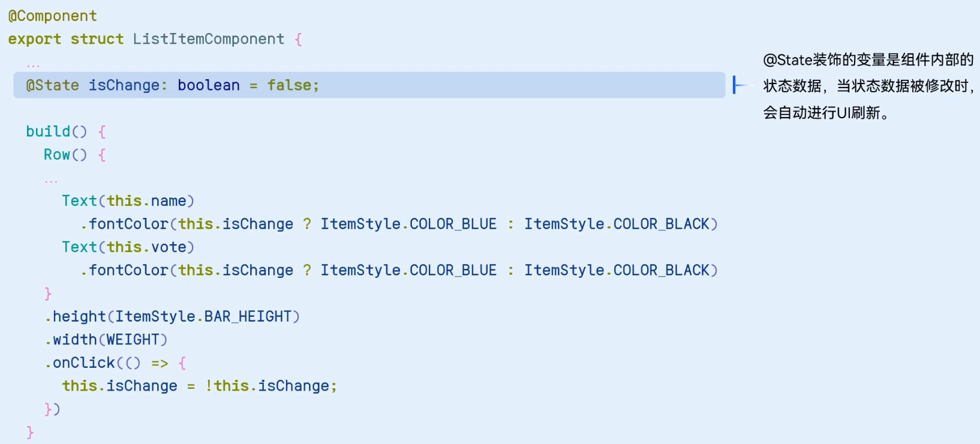The height and width of the screenshot is (444, 980).
Task: Click the export keyword
Action: [x=35, y=40]
